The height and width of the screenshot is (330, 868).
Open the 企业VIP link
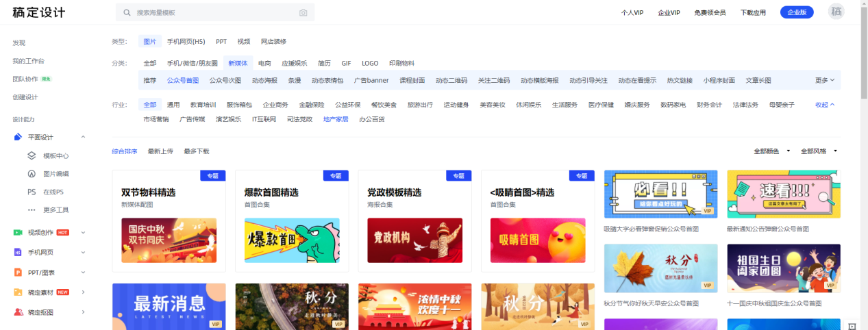669,12
